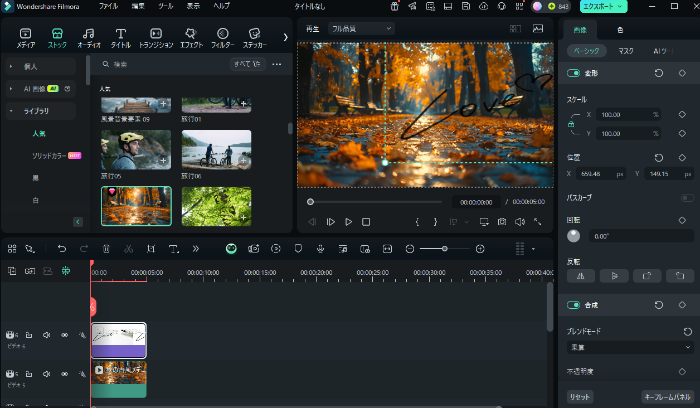This screenshot has width=700, height=408.
Task: Open the エフェクト (Effects) tab
Action: [191, 38]
